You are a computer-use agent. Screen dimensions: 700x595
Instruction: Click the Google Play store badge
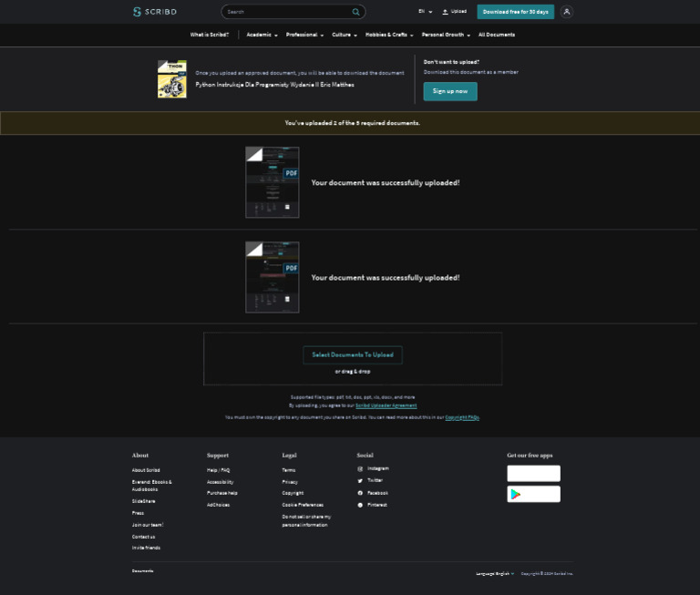(x=533, y=494)
